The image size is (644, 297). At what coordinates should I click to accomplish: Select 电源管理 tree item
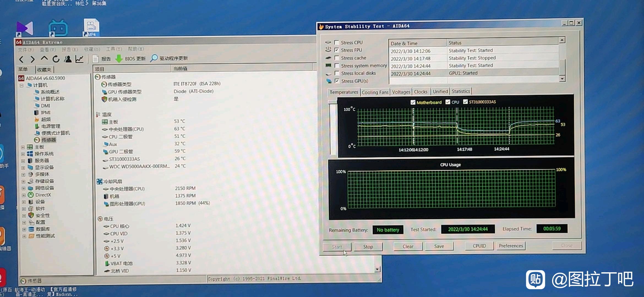[47, 126]
